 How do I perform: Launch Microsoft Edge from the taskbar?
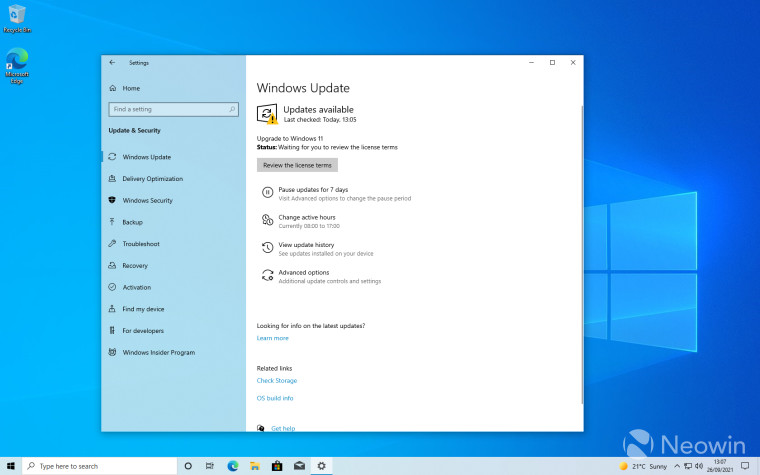(x=233, y=466)
